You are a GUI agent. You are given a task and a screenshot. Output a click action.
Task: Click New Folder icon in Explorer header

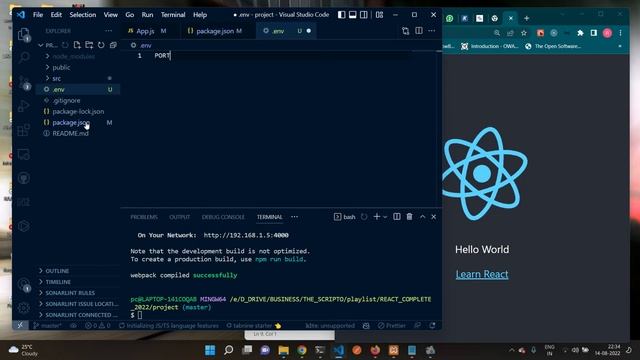point(89,45)
